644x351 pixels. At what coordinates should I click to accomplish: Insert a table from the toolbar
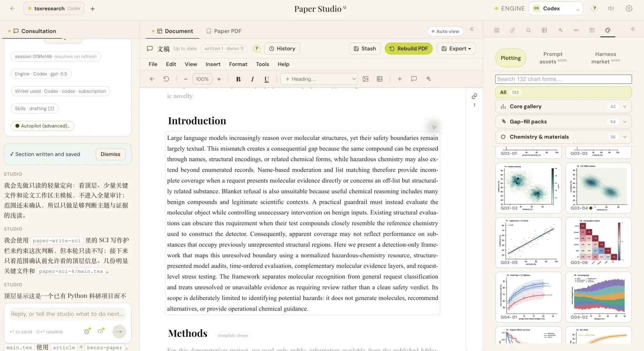click(380, 79)
